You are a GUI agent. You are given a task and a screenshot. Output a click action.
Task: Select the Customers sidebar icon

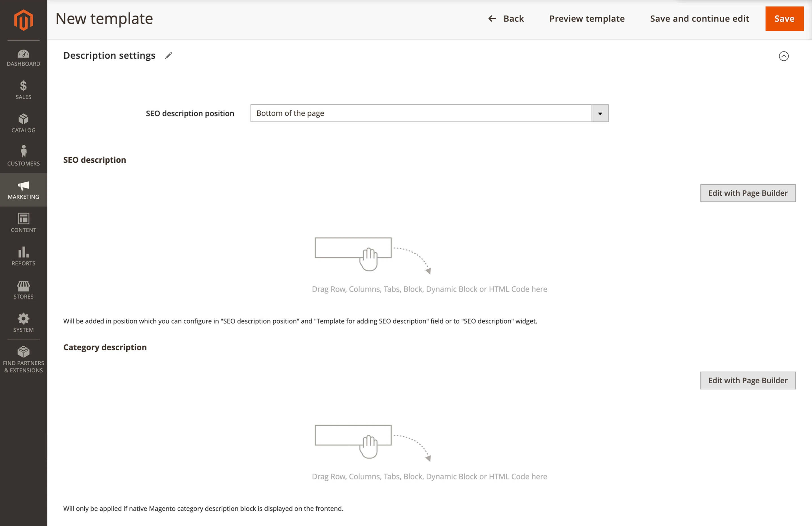point(23,156)
